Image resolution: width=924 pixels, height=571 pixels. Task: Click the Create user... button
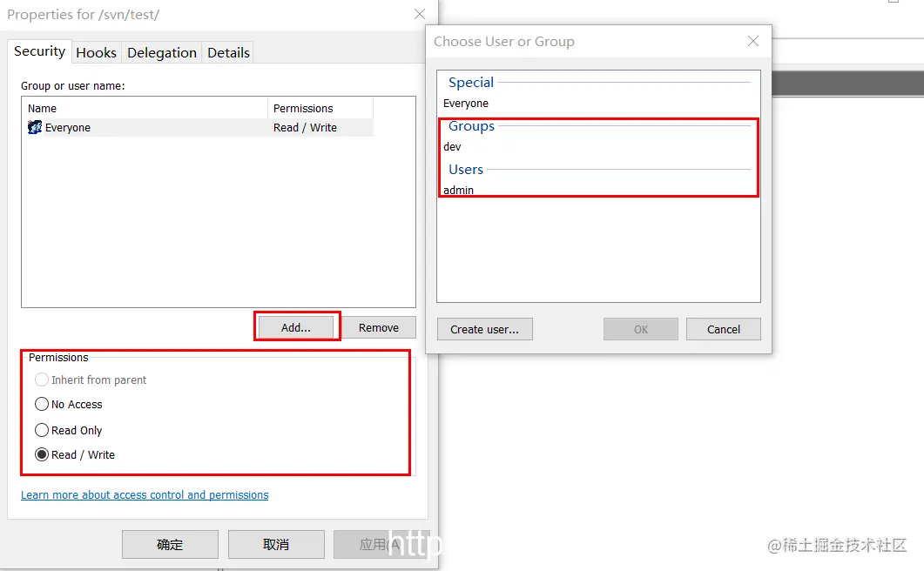484,329
